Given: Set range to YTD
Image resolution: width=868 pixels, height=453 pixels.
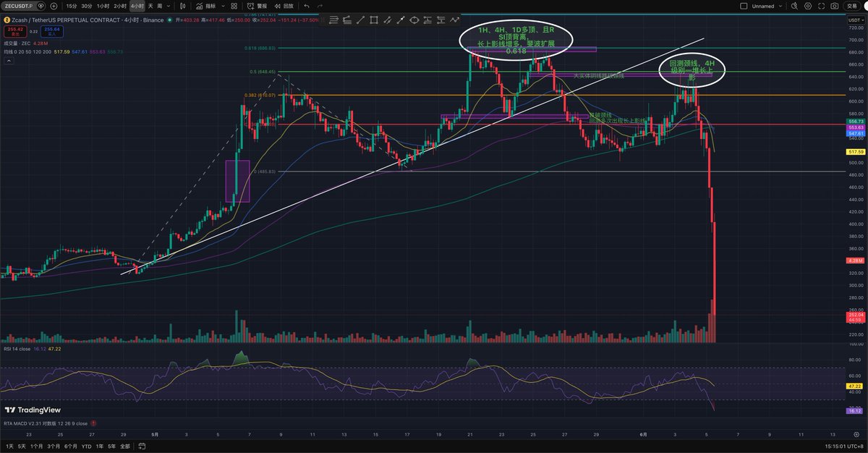Looking at the screenshot, I should [88, 446].
